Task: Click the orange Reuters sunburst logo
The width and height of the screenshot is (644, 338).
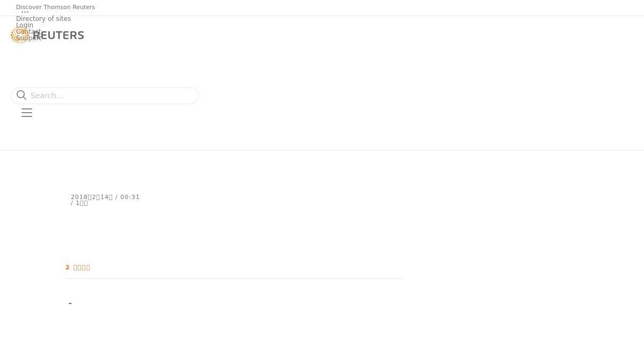Action: 20,35
